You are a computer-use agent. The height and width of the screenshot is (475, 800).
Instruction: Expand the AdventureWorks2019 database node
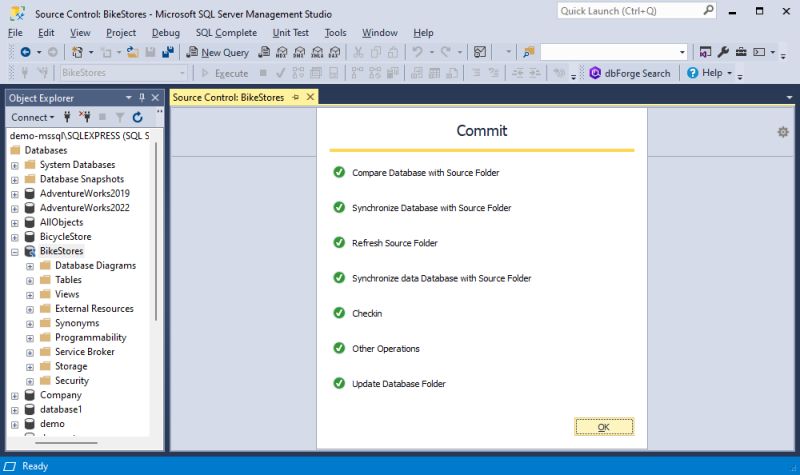click(15, 194)
